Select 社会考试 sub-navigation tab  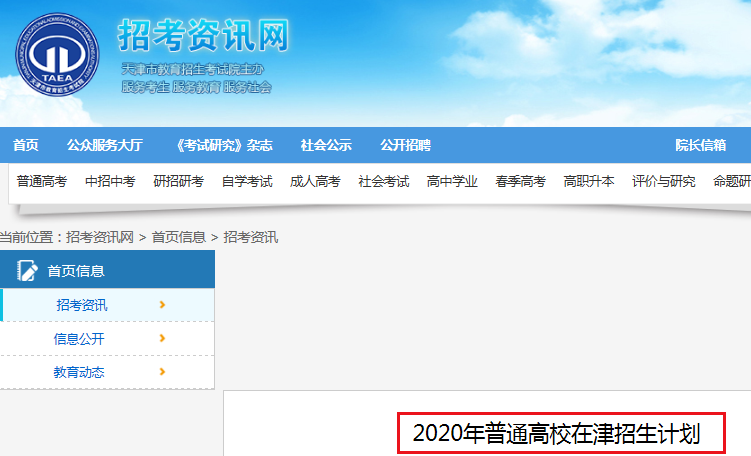384,182
